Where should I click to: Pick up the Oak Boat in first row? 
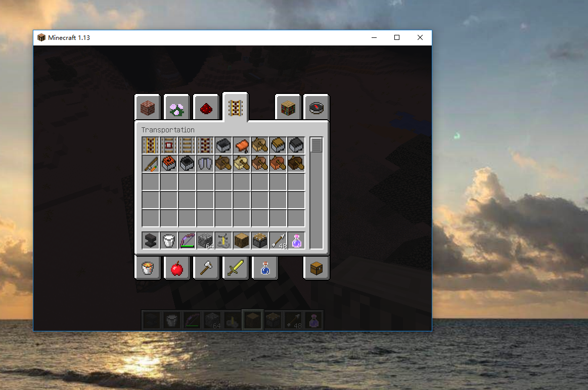point(260,145)
